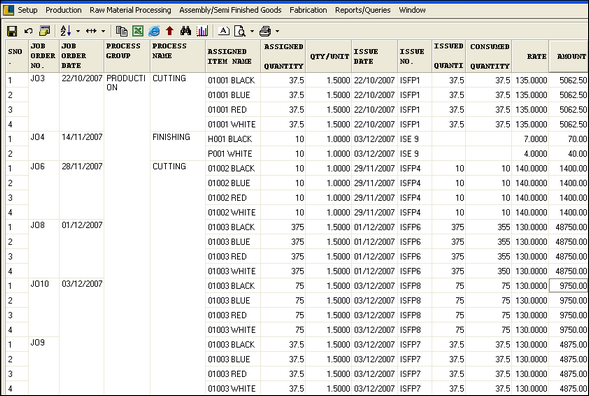Open the Print Preview dropdown arrow
This screenshot has height=396, width=589.
click(x=252, y=31)
